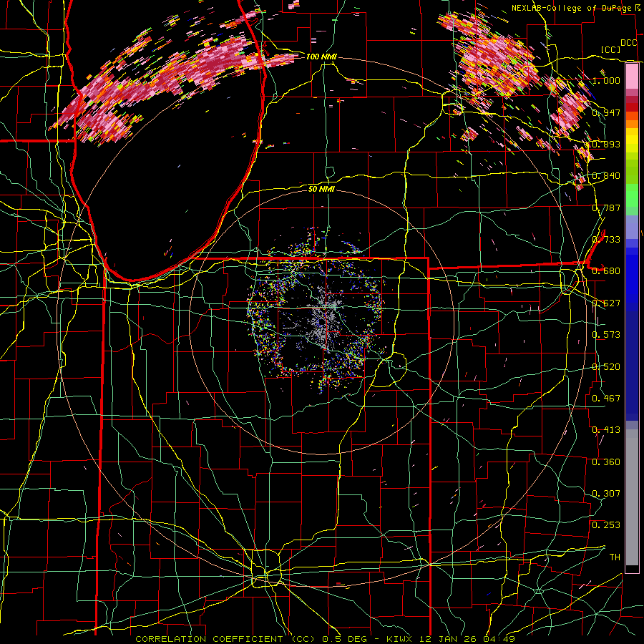Pick the bright green color bar segment
The width and height of the screenshot is (644, 644).
[x=632, y=195]
